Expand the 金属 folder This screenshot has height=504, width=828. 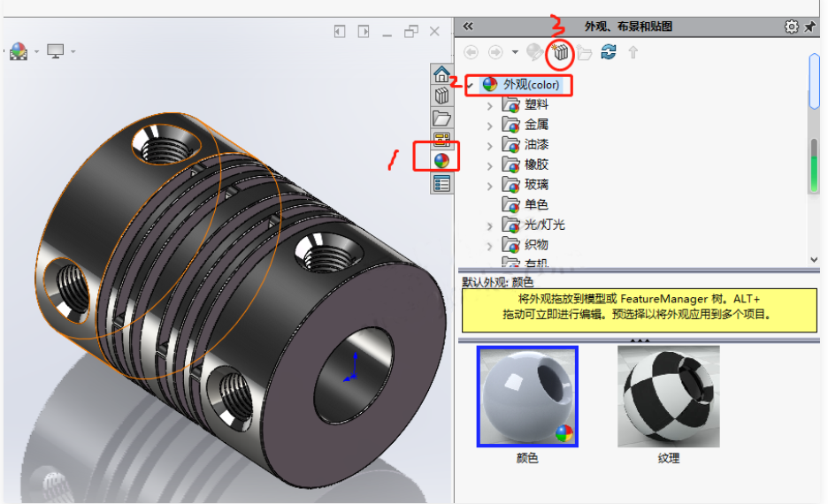click(489, 126)
